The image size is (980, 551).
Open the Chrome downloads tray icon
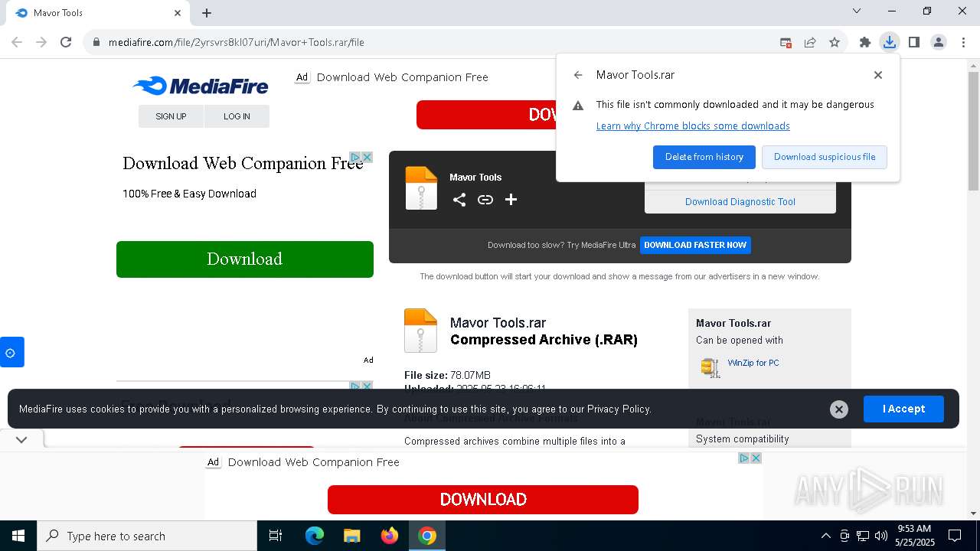click(x=890, y=42)
